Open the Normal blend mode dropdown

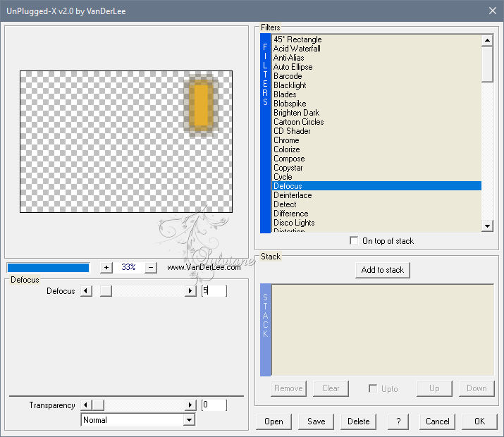point(190,420)
